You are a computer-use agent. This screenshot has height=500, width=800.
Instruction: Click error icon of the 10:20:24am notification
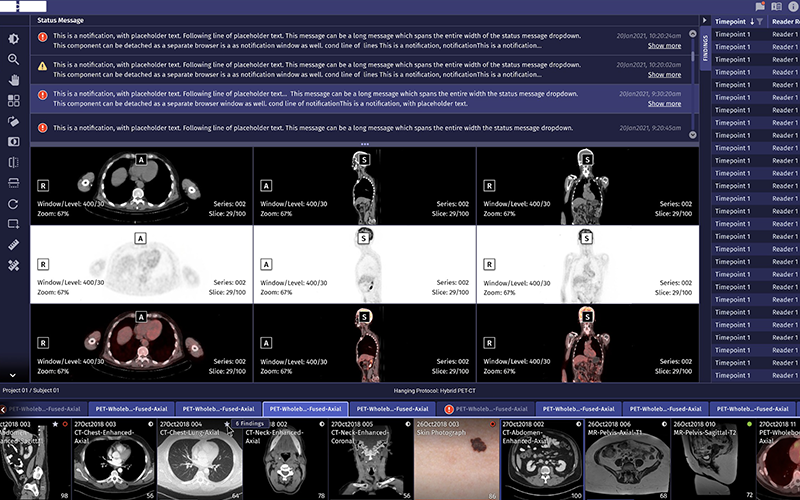tap(43, 36)
